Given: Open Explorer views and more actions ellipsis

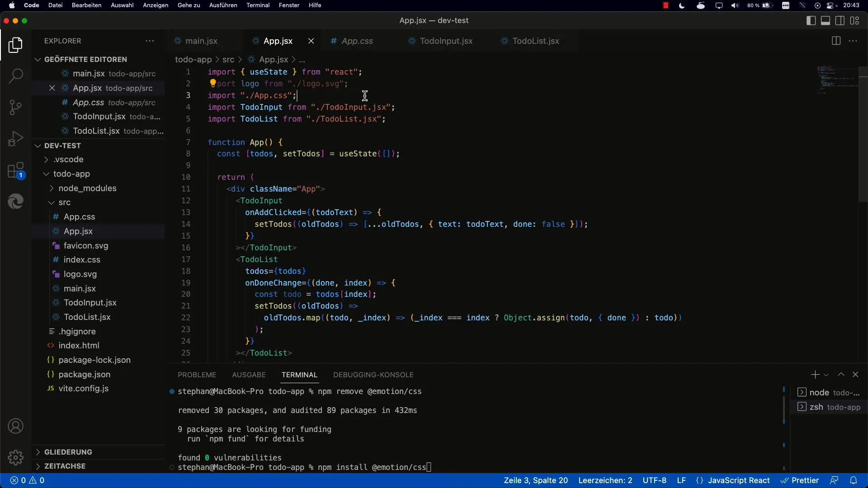Looking at the screenshot, I should [x=150, y=41].
